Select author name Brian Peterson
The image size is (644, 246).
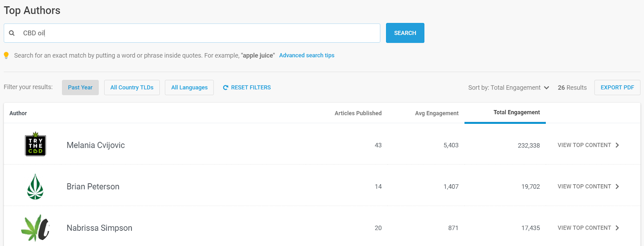93,187
